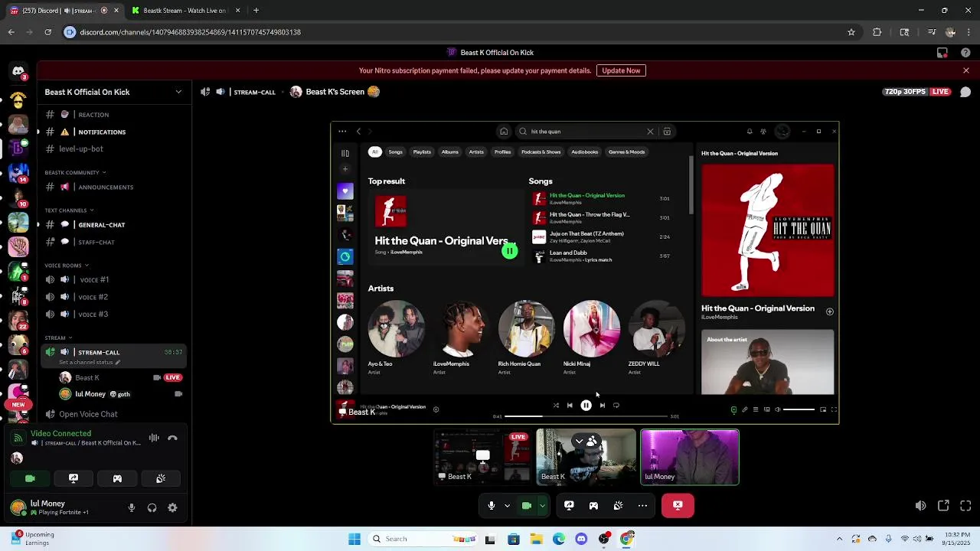Click Playlists filter in streamed Spotify window
The image size is (980, 551).
[x=422, y=152]
